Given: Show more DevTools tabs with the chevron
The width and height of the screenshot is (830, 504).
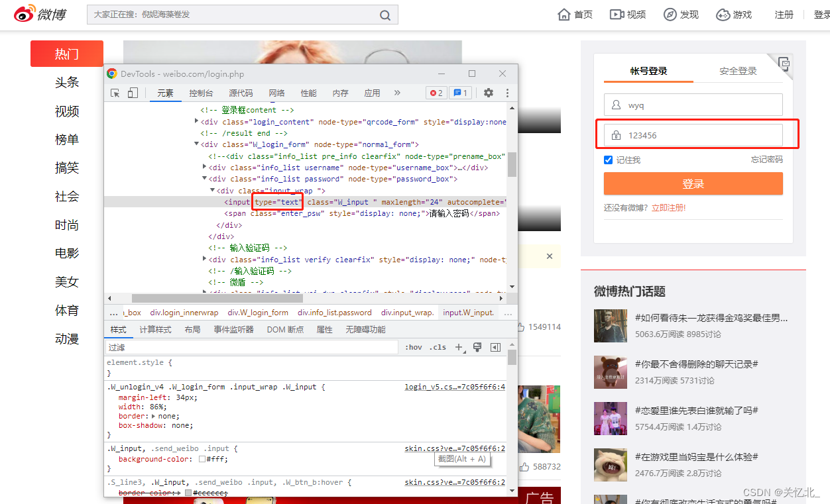Looking at the screenshot, I should 397,93.
